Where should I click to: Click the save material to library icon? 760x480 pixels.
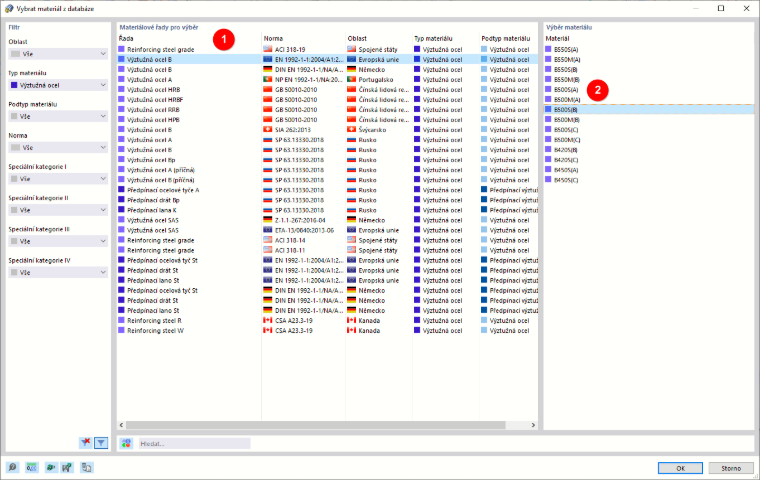pyautogui.click(x=67, y=467)
